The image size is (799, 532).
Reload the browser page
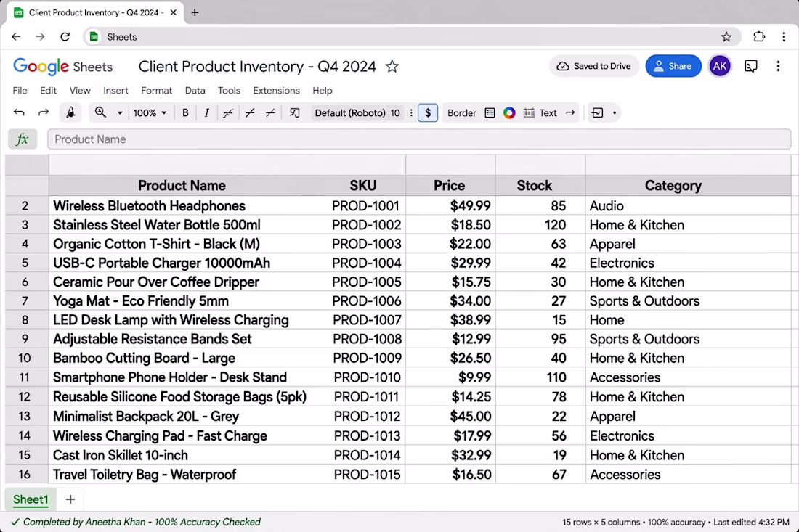point(65,37)
